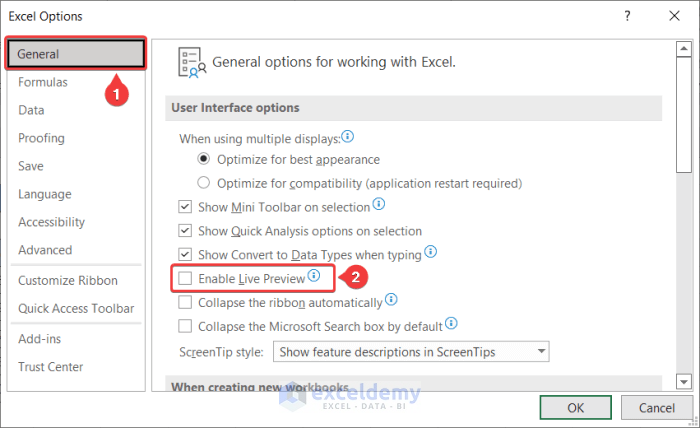The width and height of the screenshot is (700, 428).
Task: Uncheck Show Quick Analysis options on selection
Action: tap(185, 230)
